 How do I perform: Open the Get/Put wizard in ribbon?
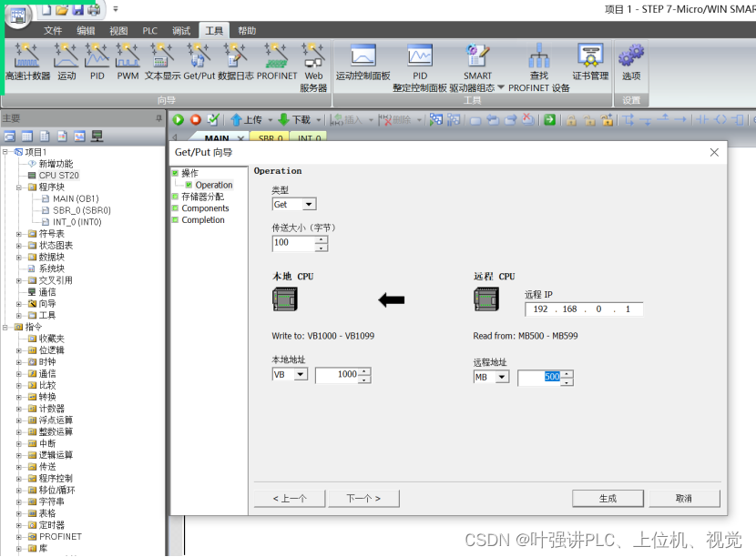(199, 61)
